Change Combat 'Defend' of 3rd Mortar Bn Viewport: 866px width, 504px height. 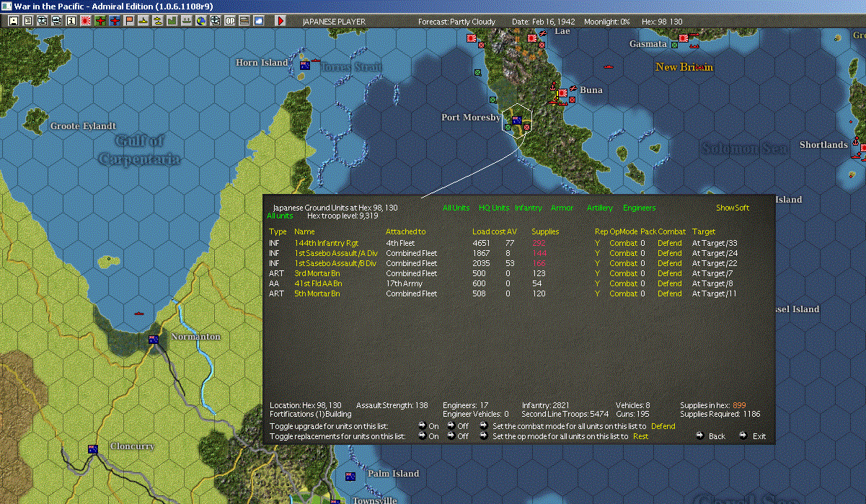[x=669, y=273]
